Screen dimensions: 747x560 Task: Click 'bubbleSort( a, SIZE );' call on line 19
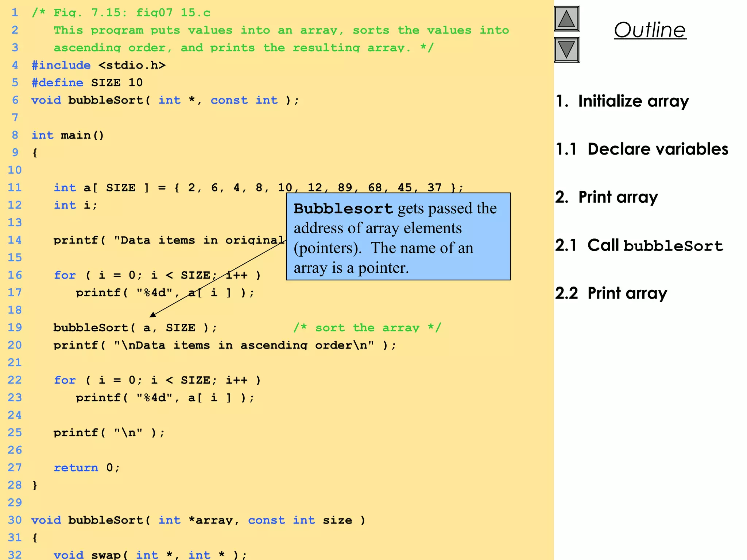(x=135, y=328)
